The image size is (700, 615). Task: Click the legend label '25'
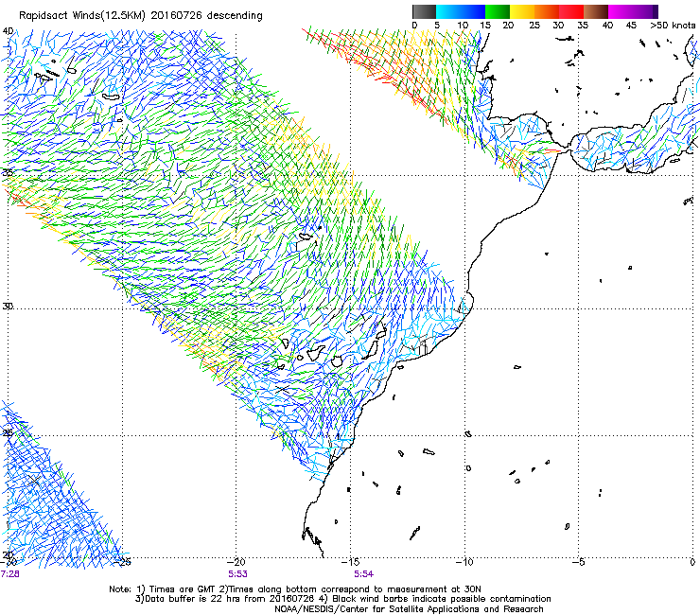[x=534, y=26]
